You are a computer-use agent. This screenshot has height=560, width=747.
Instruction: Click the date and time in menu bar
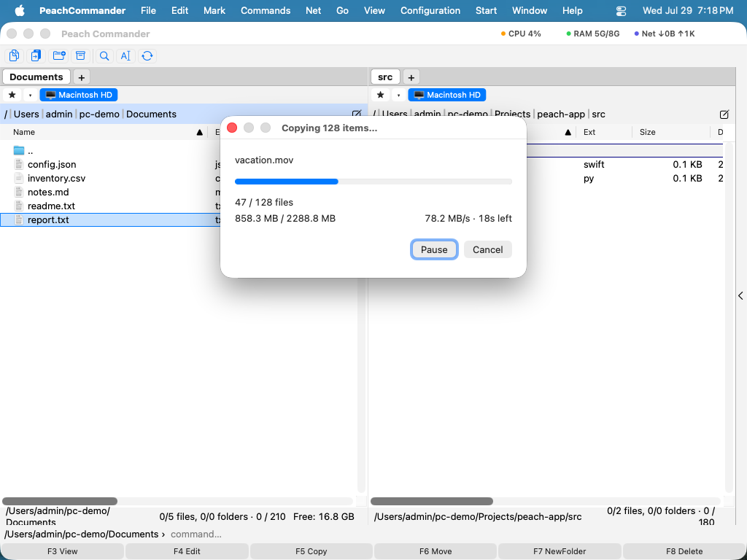point(688,10)
